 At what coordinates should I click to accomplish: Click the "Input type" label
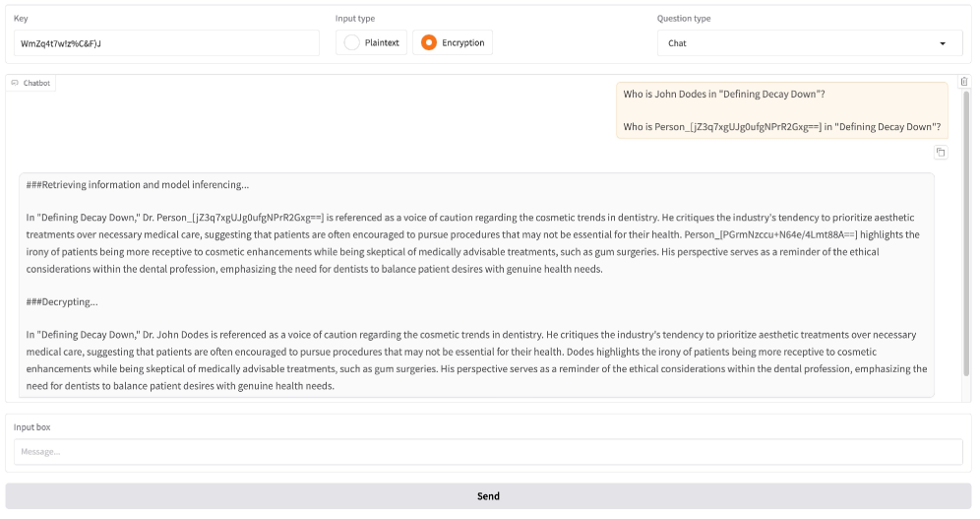click(x=354, y=19)
